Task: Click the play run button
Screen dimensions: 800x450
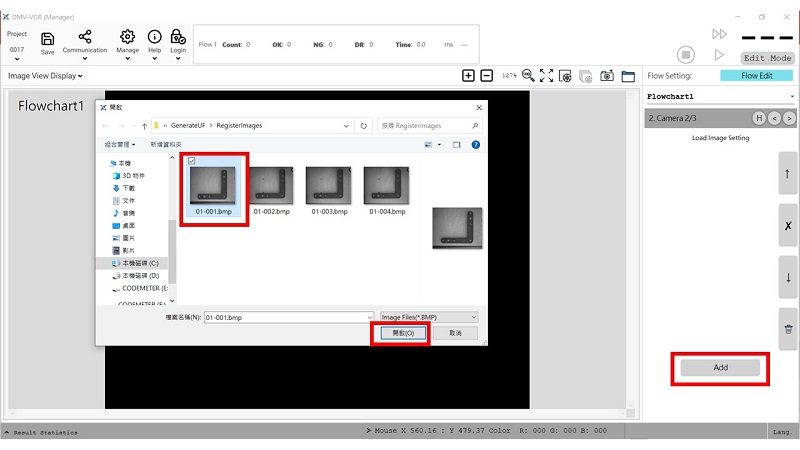Action: [719, 55]
